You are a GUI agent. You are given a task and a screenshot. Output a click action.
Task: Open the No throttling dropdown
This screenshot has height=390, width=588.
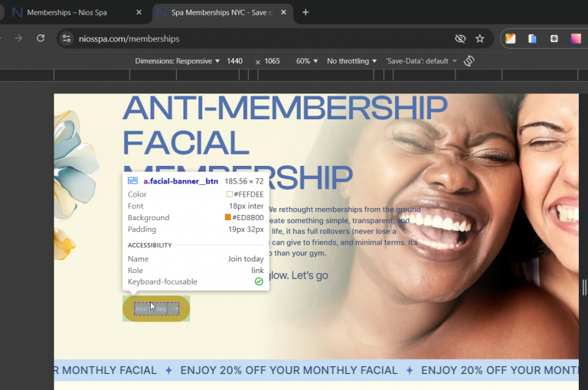point(351,61)
